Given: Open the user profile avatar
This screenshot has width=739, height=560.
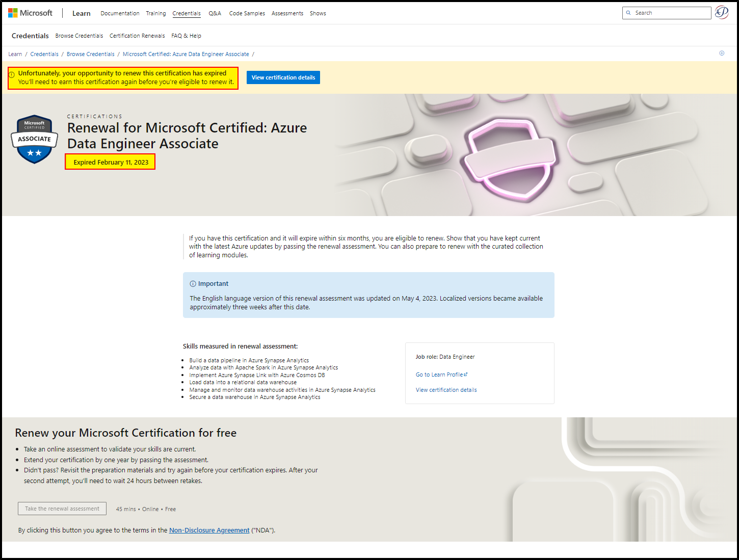Looking at the screenshot, I should click(722, 12).
